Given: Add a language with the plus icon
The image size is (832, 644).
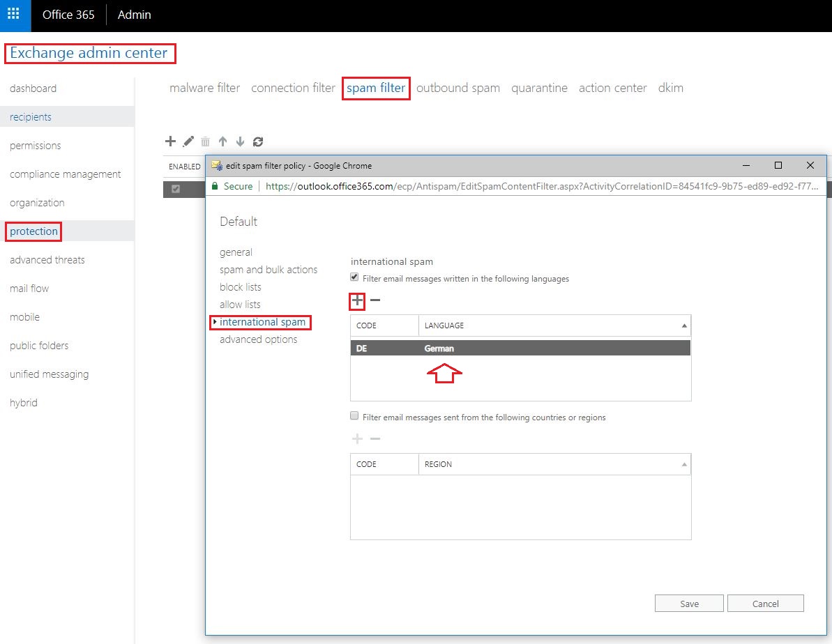Looking at the screenshot, I should [x=357, y=301].
